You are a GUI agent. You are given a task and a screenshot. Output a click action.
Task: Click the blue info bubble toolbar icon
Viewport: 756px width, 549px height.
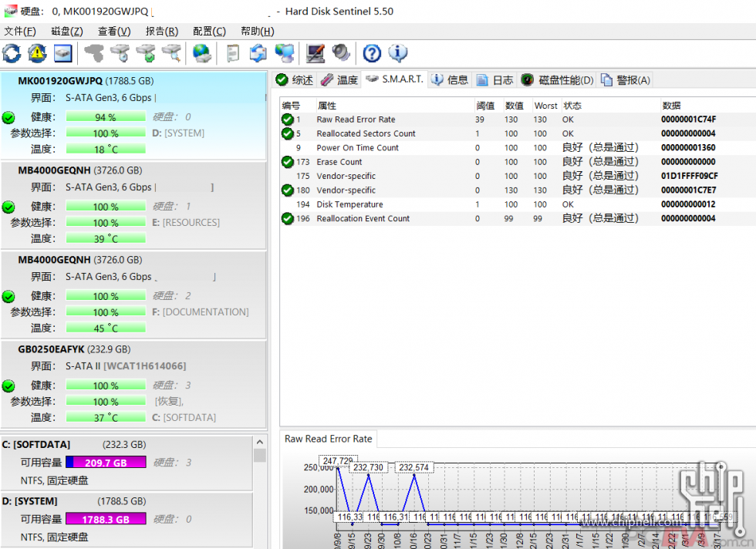[x=398, y=53]
